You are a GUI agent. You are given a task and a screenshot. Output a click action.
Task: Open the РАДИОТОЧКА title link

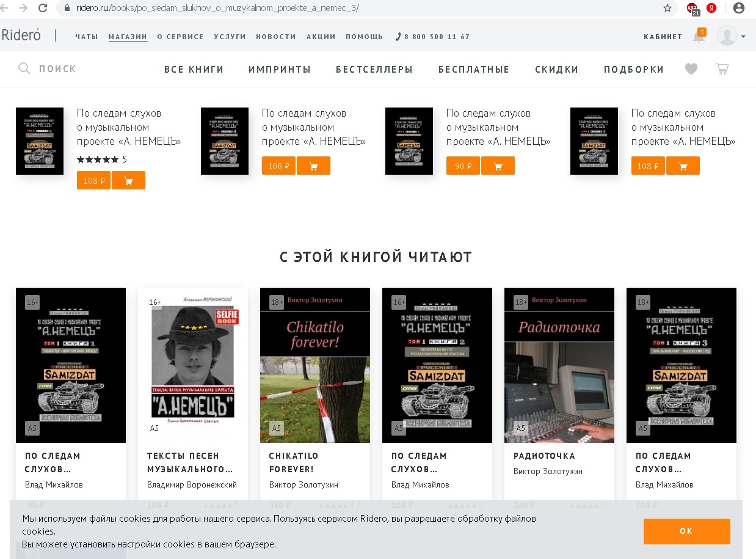pyautogui.click(x=544, y=456)
